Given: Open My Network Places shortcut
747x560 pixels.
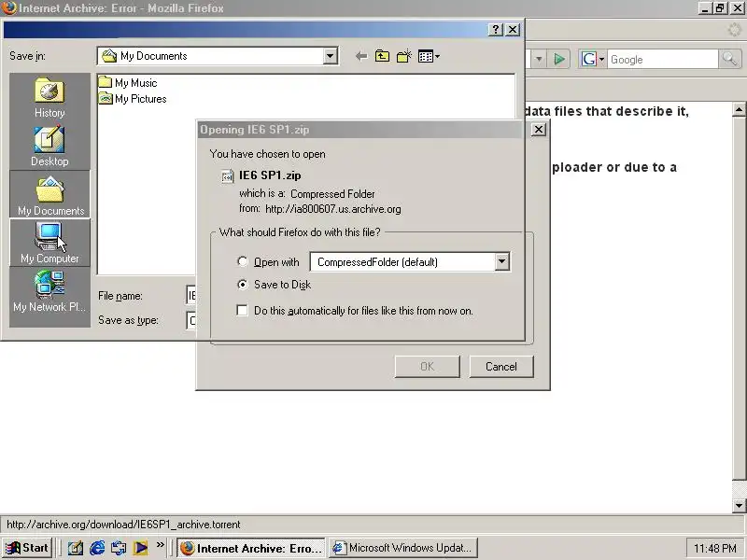Looking at the screenshot, I should 49,291.
